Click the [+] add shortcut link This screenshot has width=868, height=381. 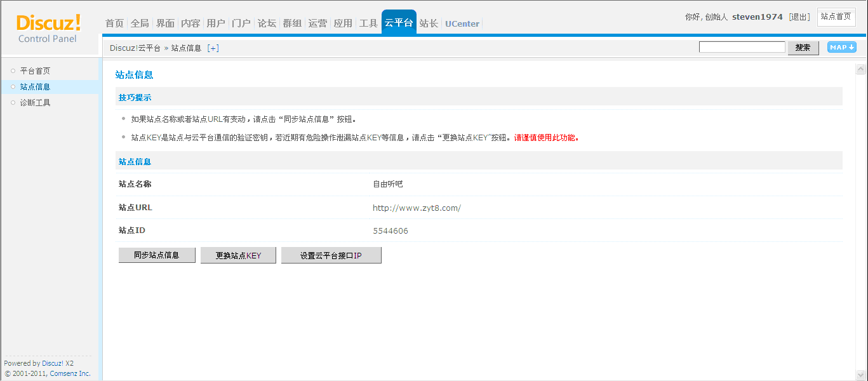click(x=213, y=48)
